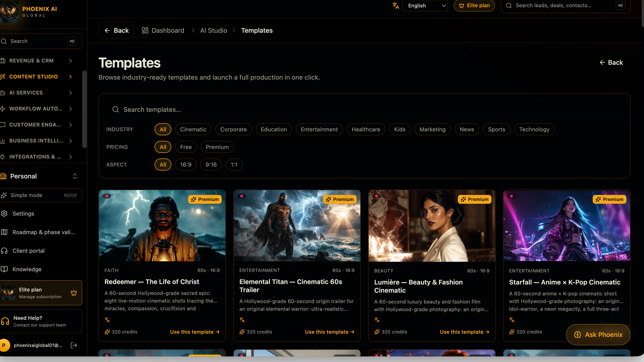Click the Business Intelligence chart icon
644x362 pixels.
tap(3, 141)
